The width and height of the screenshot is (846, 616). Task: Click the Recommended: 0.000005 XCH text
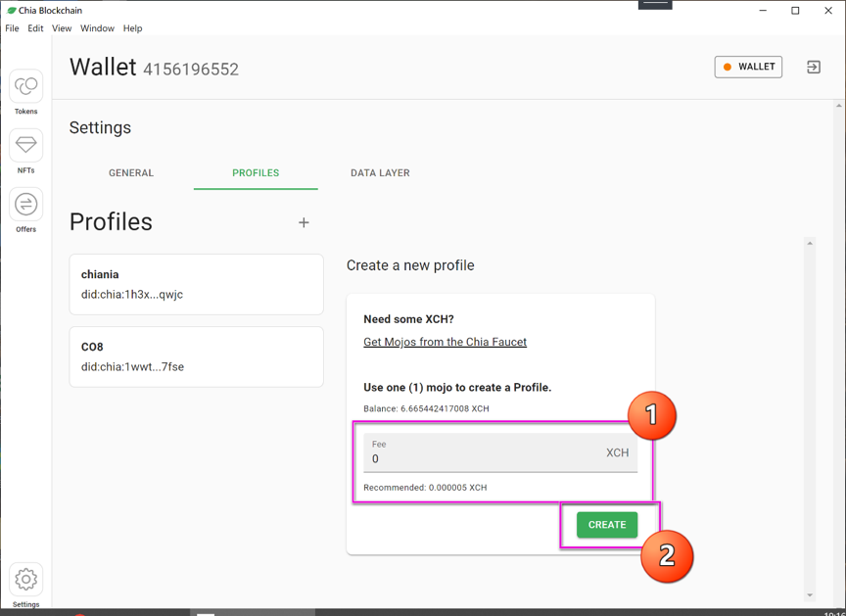coord(425,488)
